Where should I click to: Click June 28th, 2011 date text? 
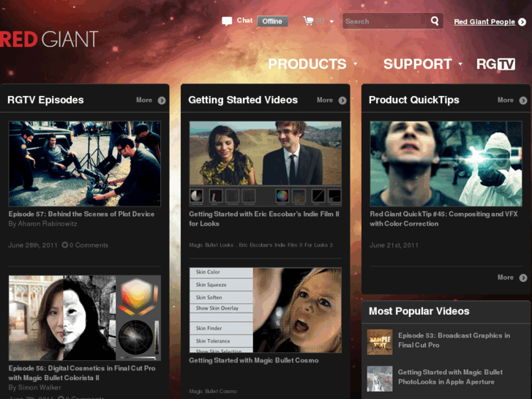33,245
